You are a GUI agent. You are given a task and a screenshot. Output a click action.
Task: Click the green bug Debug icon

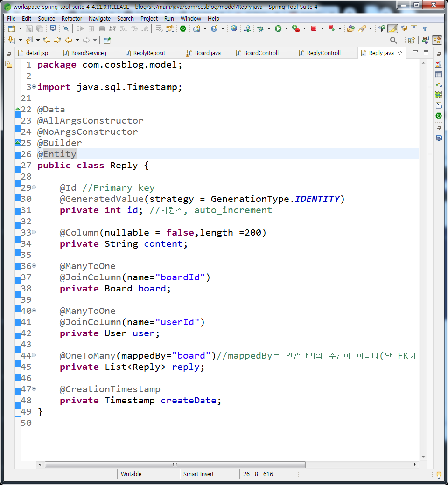pyautogui.click(x=260, y=29)
